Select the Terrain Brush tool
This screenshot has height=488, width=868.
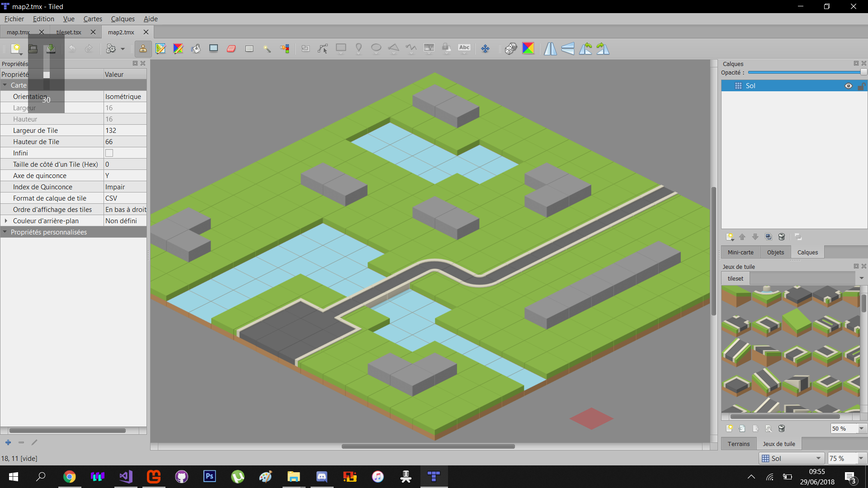(160, 48)
